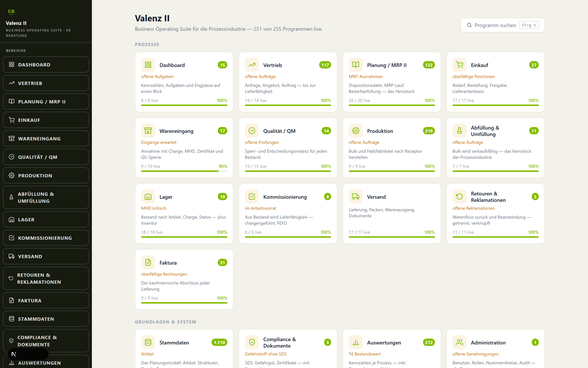The image size is (588, 368).
Task: Click the Planung / MRP II card book icon
Action: [356, 65]
